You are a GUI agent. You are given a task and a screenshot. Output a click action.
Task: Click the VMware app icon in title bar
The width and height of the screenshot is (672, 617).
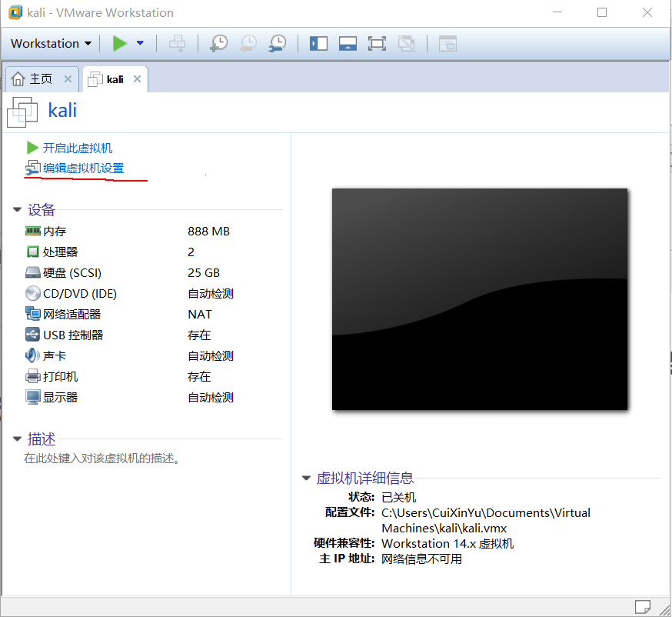[x=15, y=12]
